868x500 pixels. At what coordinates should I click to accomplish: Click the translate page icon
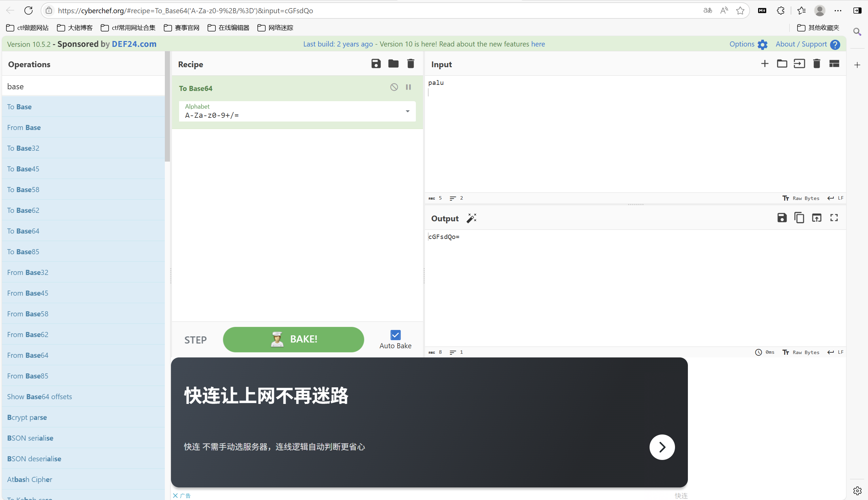coord(708,11)
